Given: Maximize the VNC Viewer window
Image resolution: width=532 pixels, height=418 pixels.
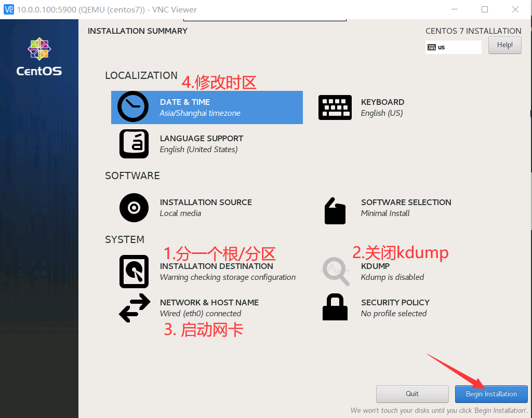Looking at the screenshot, I should 485,9.
